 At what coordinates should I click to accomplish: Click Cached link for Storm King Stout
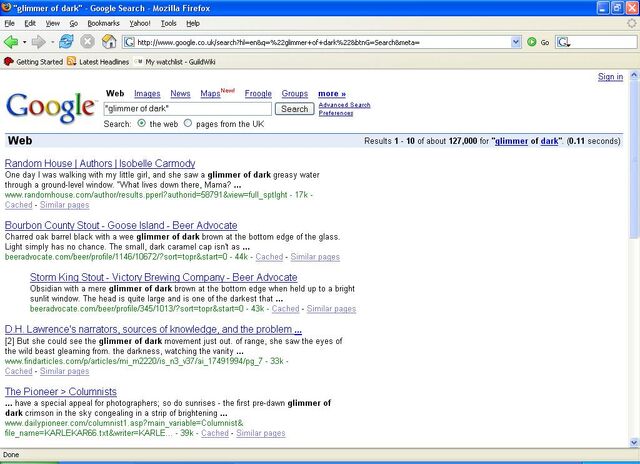(x=285, y=309)
